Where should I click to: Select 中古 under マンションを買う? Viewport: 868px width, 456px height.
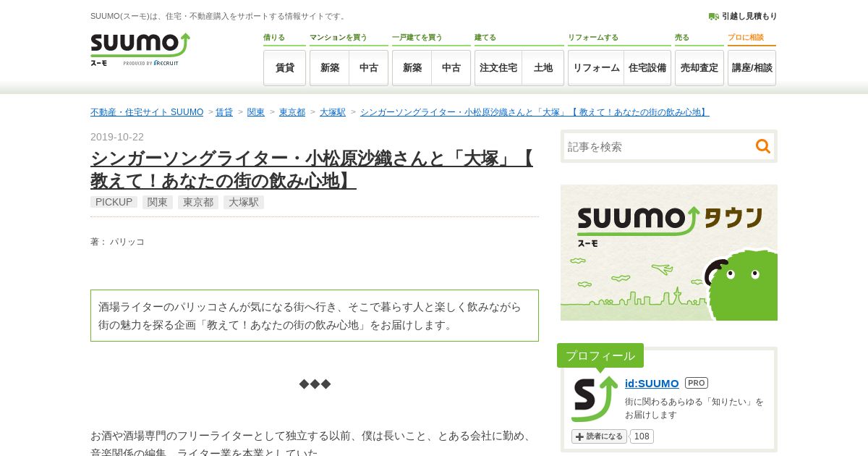point(369,68)
